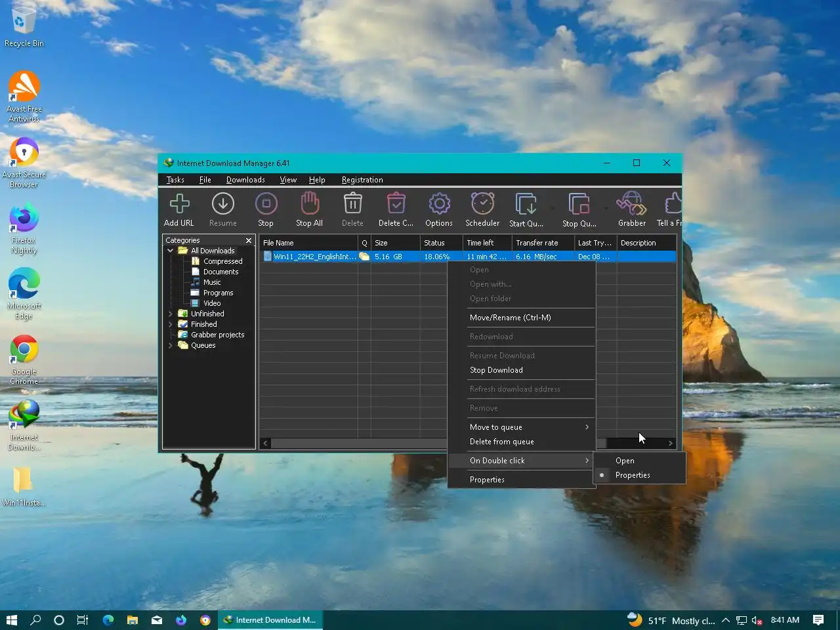Image resolution: width=840 pixels, height=630 pixels.
Task: Open the notification center icon
Action: 818,619
